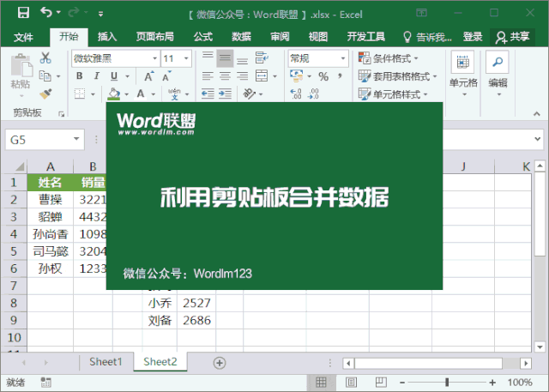Open the 常规 number format dropdown
The width and height of the screenshot is (549, 392).
(x=343, y=58)
